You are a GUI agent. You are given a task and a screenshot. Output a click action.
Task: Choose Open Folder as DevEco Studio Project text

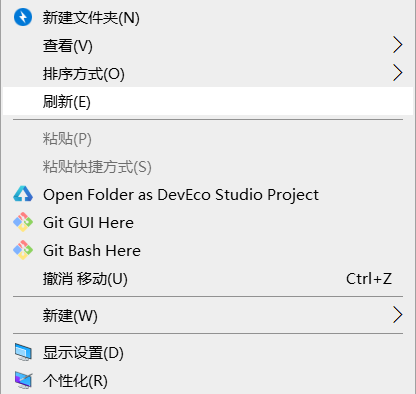click(x=181, y=195)
